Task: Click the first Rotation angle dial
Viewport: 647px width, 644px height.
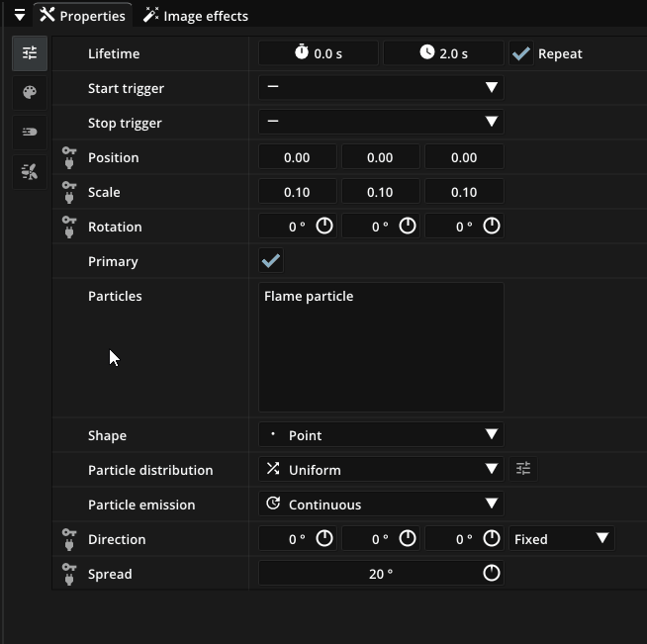Action: tap(324, 226)
